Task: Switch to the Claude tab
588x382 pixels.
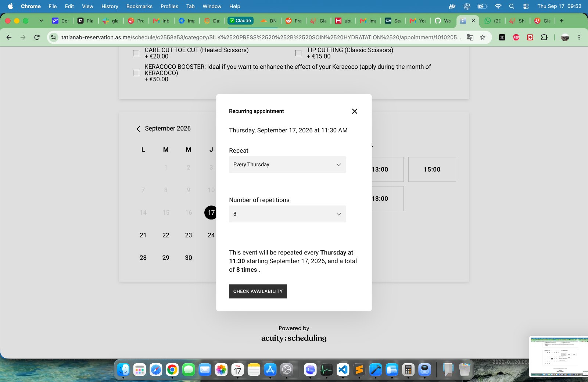Action: [240, 21]
